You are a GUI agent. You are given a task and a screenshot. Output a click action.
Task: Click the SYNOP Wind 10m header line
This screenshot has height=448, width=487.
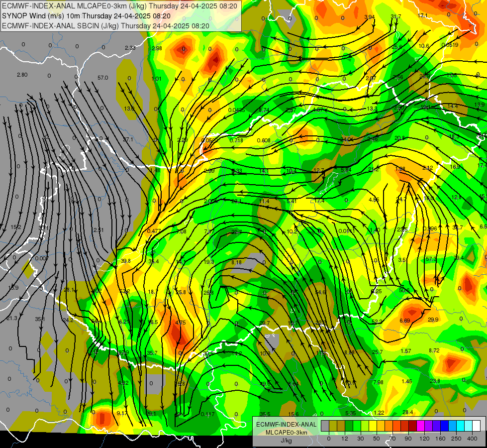tap(86, 16)
